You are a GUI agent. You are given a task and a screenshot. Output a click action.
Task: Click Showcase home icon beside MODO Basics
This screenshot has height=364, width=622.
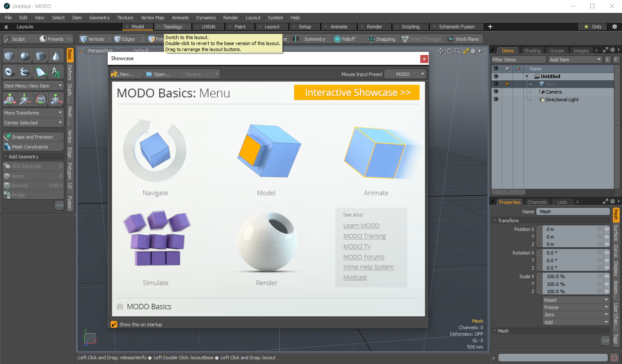[120, 306]
